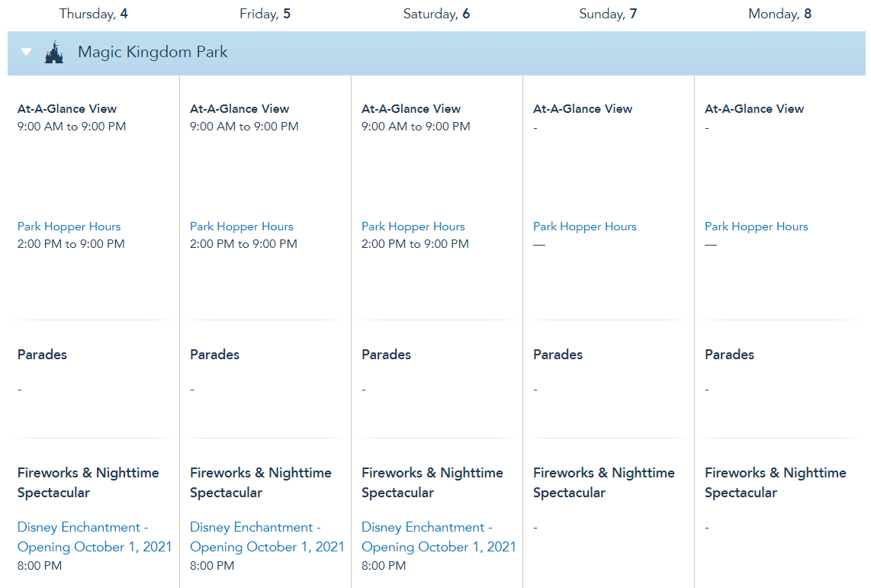Open Monday's Park Hopper Hours link
Image resolution: width=871 pixels, height=588 pixels.
(756, 227)
